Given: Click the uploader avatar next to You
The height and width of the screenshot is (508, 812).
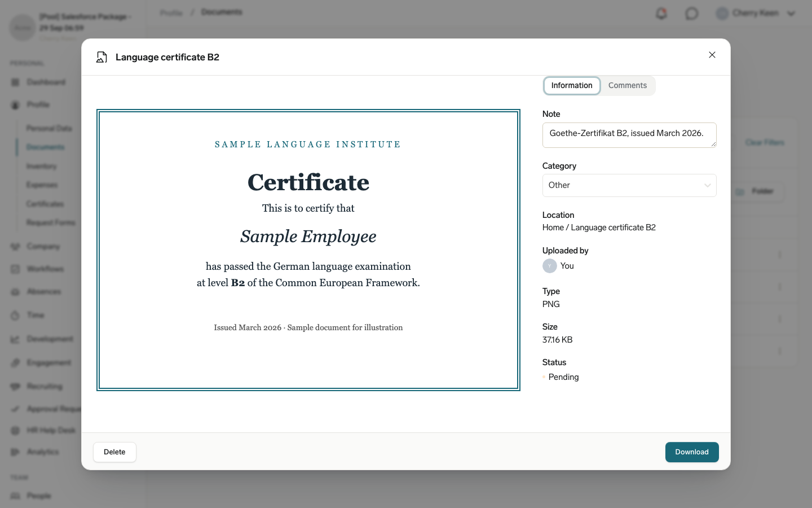Looking at the screenshot, I should tap(550, 266).
